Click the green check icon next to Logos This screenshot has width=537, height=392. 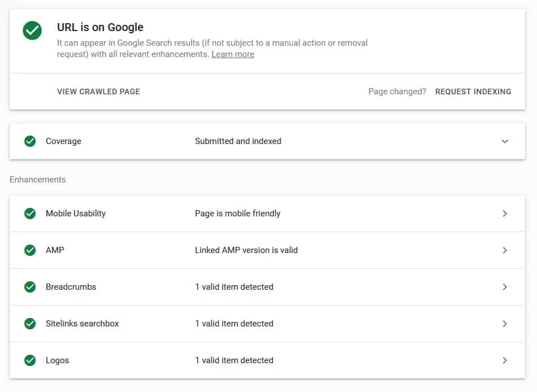coord(30,360)
